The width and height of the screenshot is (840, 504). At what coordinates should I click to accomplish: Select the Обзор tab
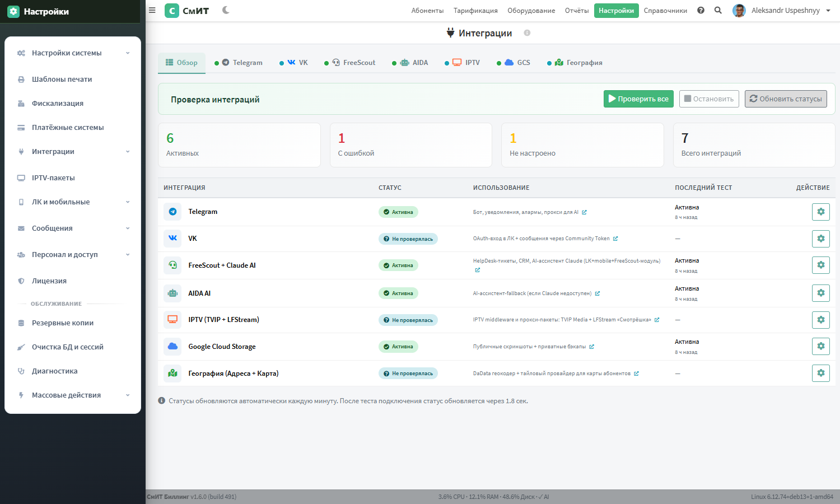[x=181, y=63]
